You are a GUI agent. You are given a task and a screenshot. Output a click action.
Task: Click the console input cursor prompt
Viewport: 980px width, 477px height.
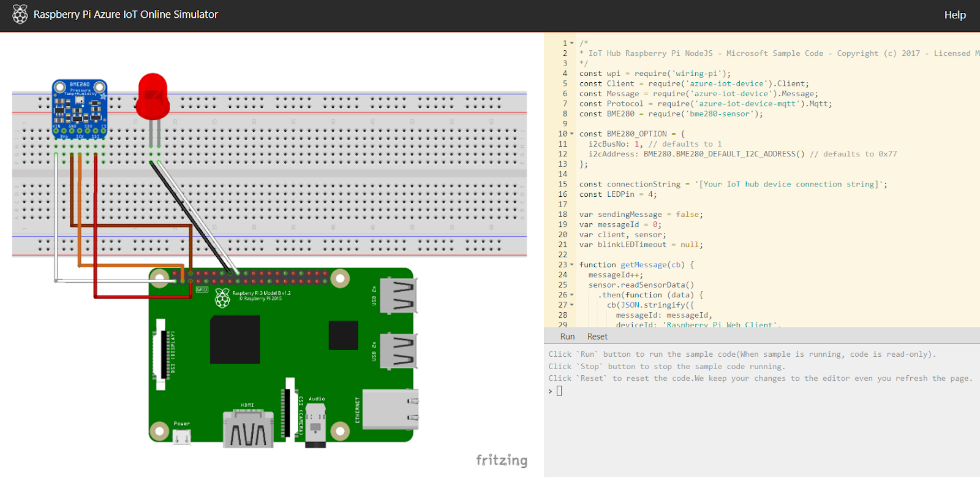[x=559, y=391]
